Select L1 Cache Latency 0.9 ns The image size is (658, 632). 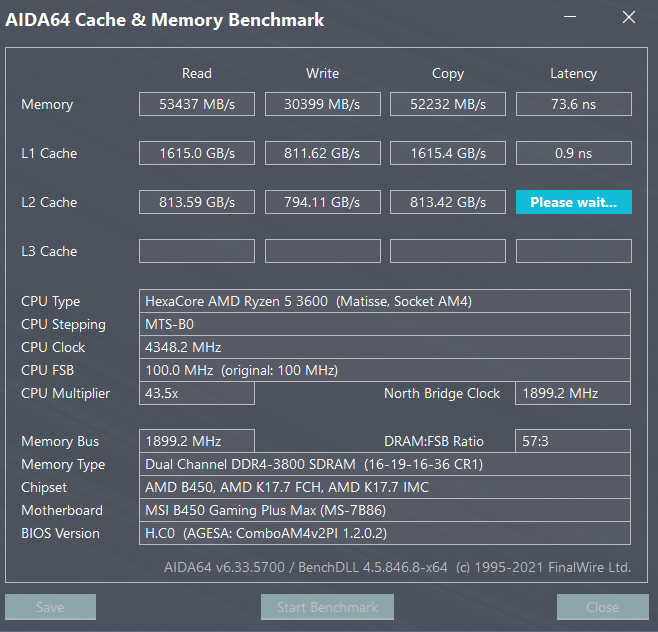pyautogui.click(x=574, y=153)
